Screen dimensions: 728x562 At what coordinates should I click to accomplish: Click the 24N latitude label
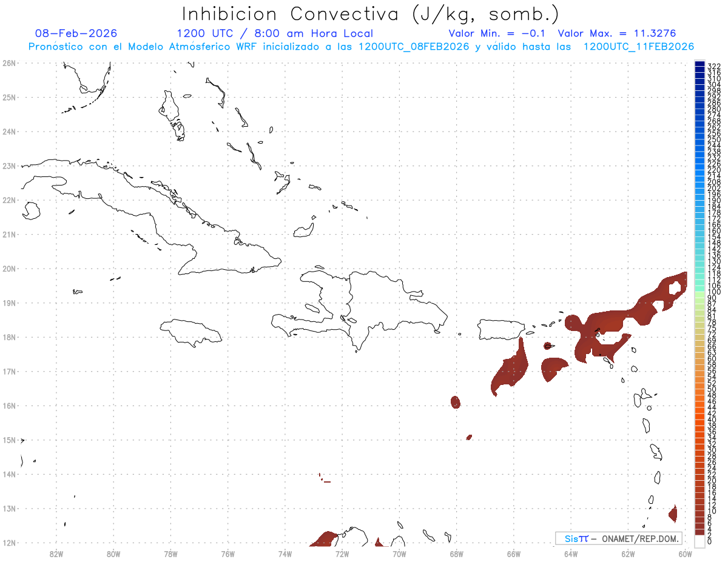pyautogui.click(x=8, y=132)
